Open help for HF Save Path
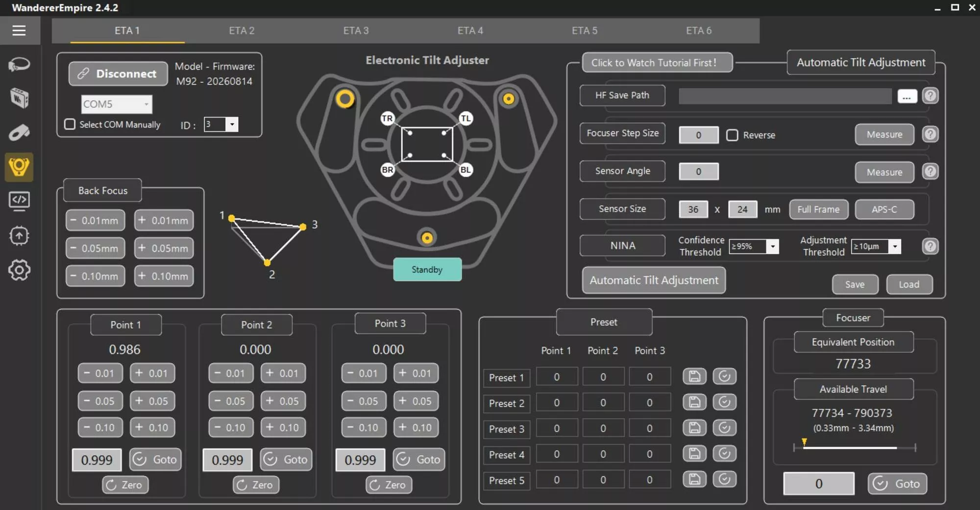Screen dimensions: 980x510 [930, 96]
